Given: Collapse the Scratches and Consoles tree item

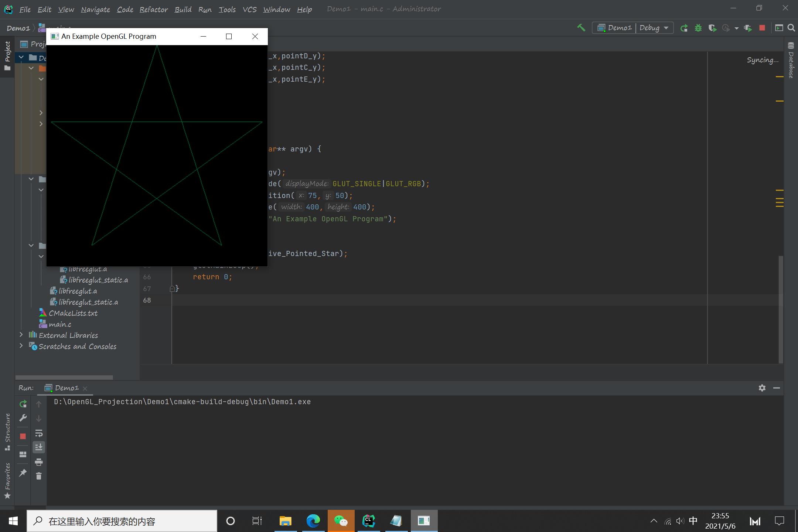Looking at the screenshot, I should [20, 346].
